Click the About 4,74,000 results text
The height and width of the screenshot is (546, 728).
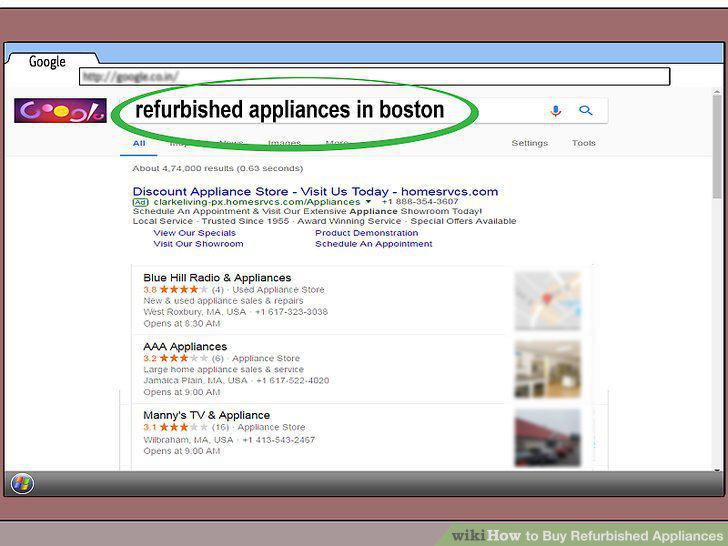pos(217,169)
